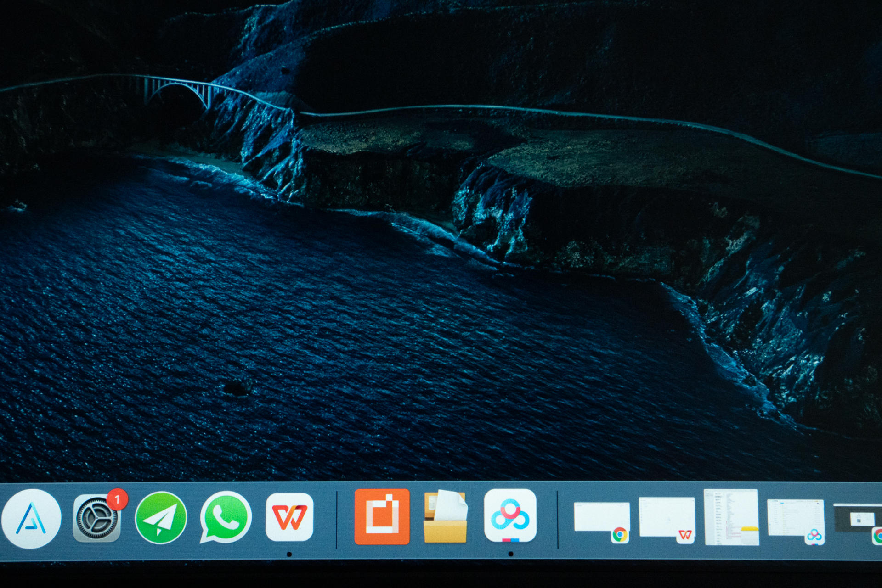882x588 pixels.
Task: Click the running indicator dot under WPS Office
Action: 289,554
